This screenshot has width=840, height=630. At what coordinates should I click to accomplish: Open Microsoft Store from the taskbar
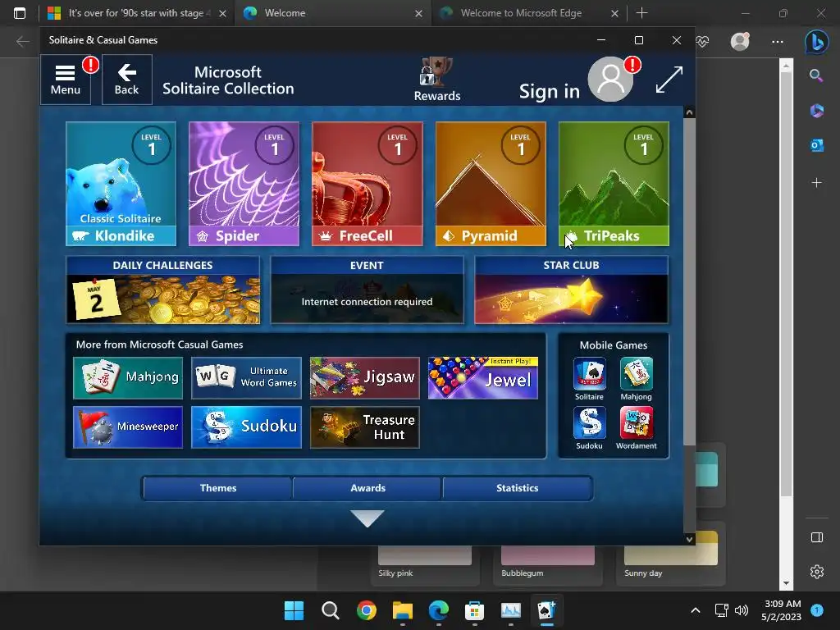[475, 610]
